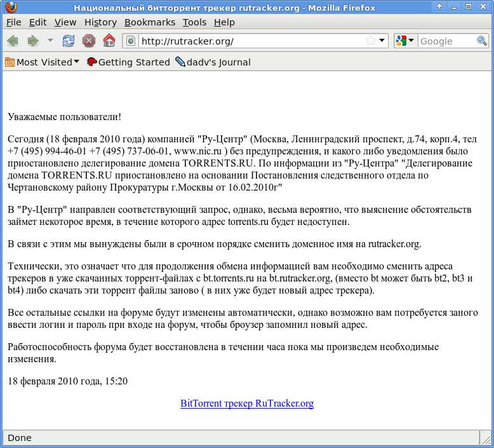This screenshot has height=448, width=494.
Task: Open the Help menu
Action: point(224,22)
